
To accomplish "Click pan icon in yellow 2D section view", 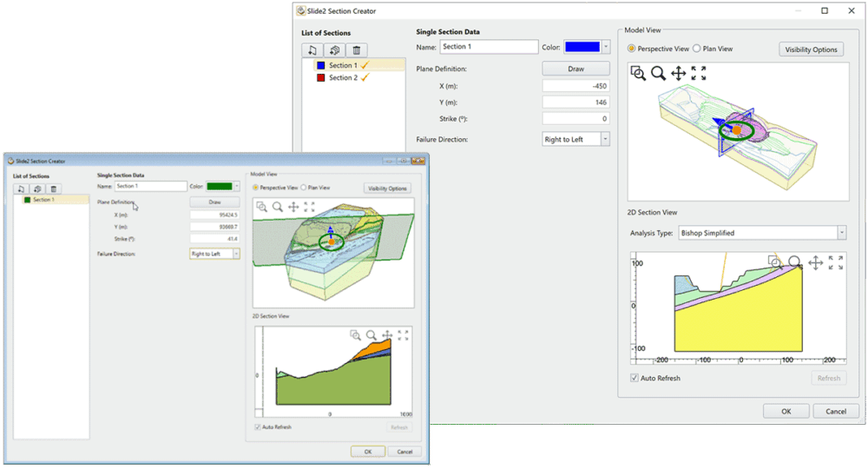I will [x=815, y=262].
